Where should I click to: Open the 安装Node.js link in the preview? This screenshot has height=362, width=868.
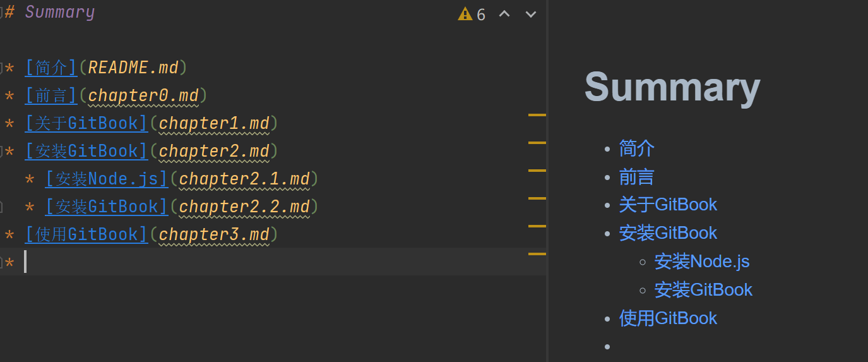pos(702,261)
